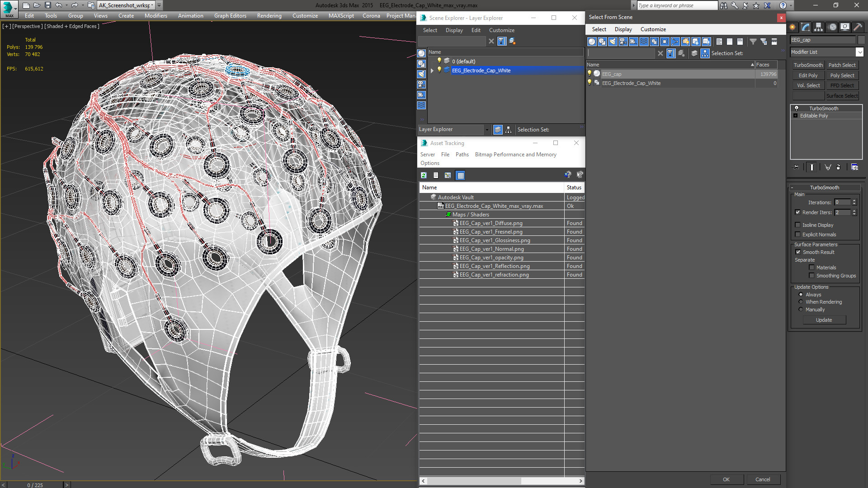Toggle cameras display icon in Scene Explorer sidebar
The image size is (868, 488).
coord(421,84)
